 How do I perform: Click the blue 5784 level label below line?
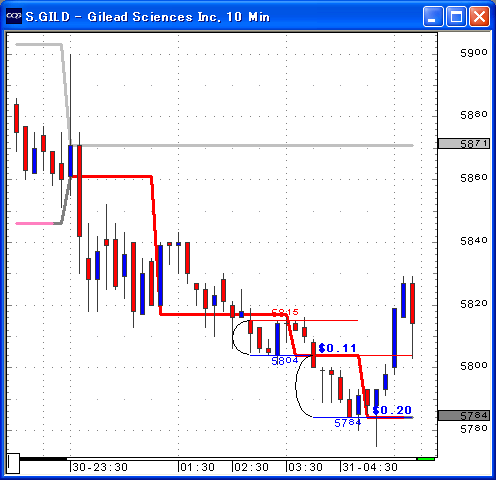pos(348,423)
